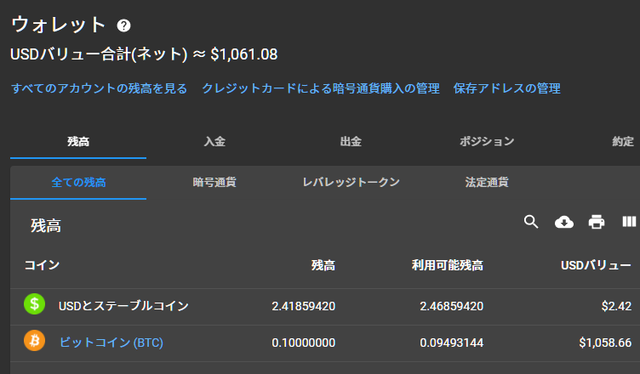Open 保存アドレスの管理 link
Screen dimensions: 640x374
507,88
